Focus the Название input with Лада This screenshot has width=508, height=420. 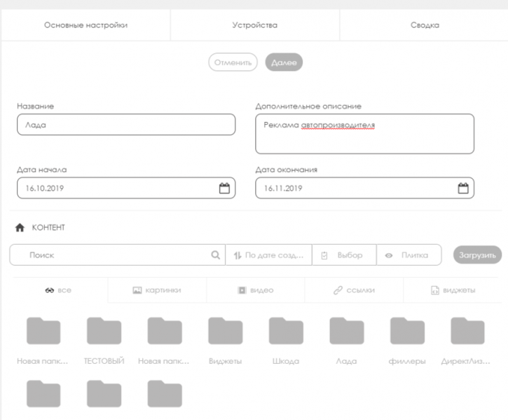click(126, 125)
